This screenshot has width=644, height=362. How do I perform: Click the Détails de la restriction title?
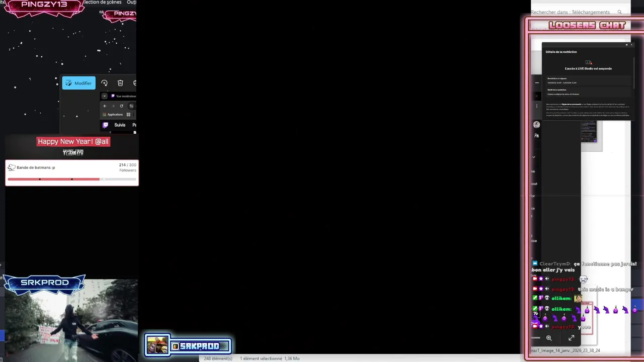click(x=561, y=52)
